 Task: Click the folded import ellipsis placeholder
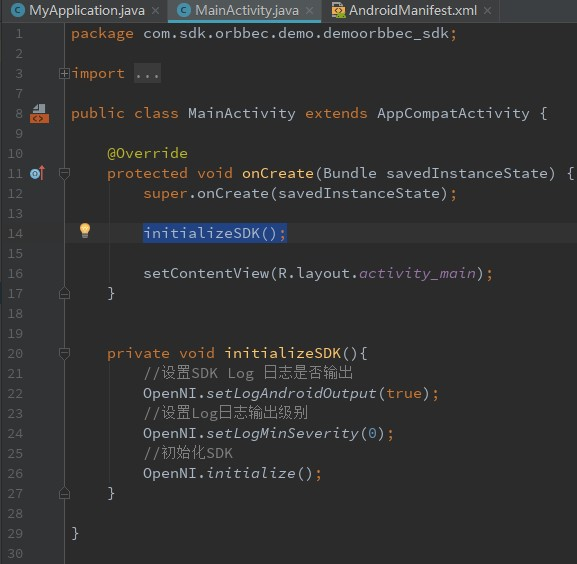[x=147, y=73]
